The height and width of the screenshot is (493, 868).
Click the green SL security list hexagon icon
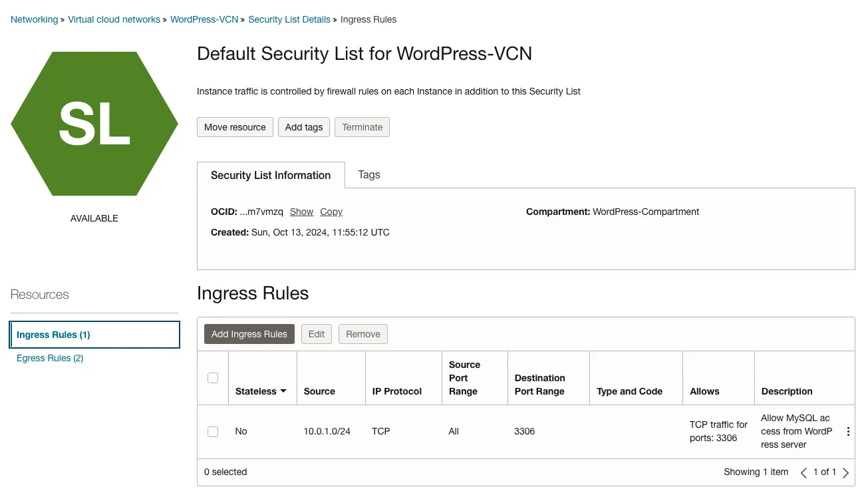(94, 124)
